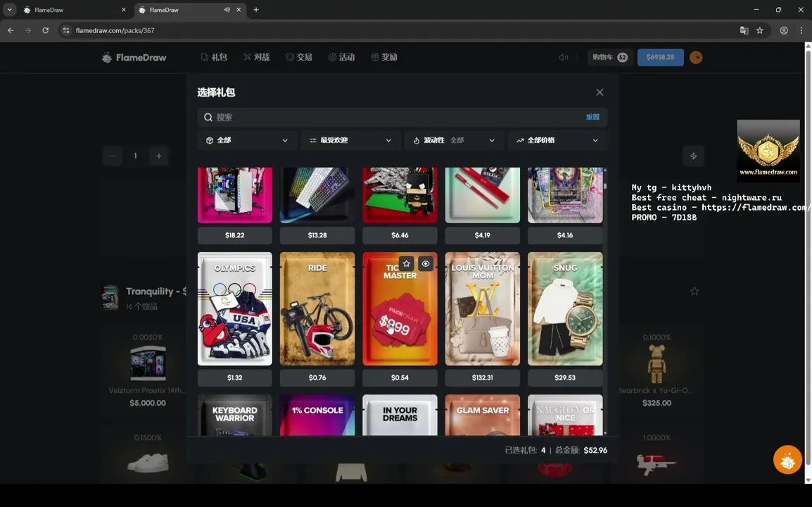Image resolution: width=812 pixels, height=507 pixels.
Task: Select the Glam Saver pack
Action: (483, 415)
